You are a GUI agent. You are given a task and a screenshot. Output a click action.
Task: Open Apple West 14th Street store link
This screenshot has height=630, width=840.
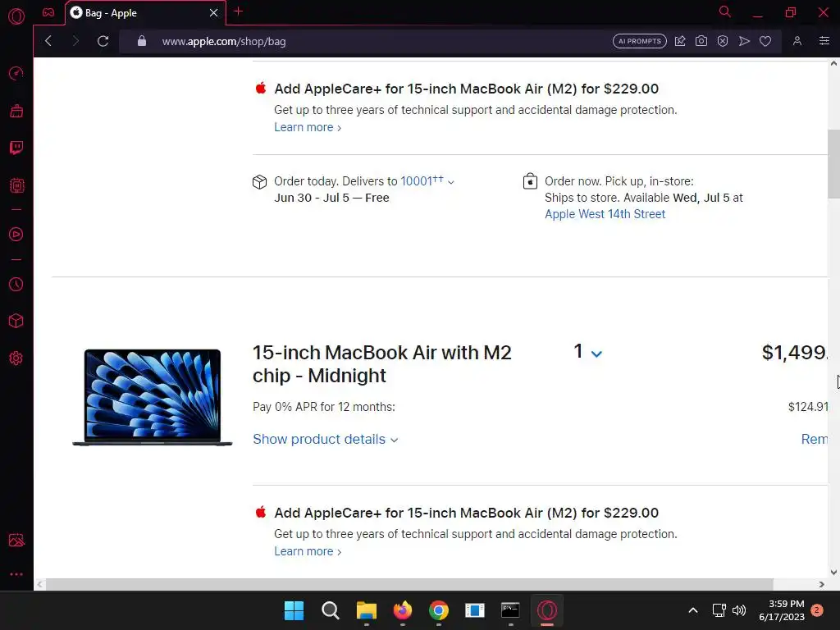(605, 214)
